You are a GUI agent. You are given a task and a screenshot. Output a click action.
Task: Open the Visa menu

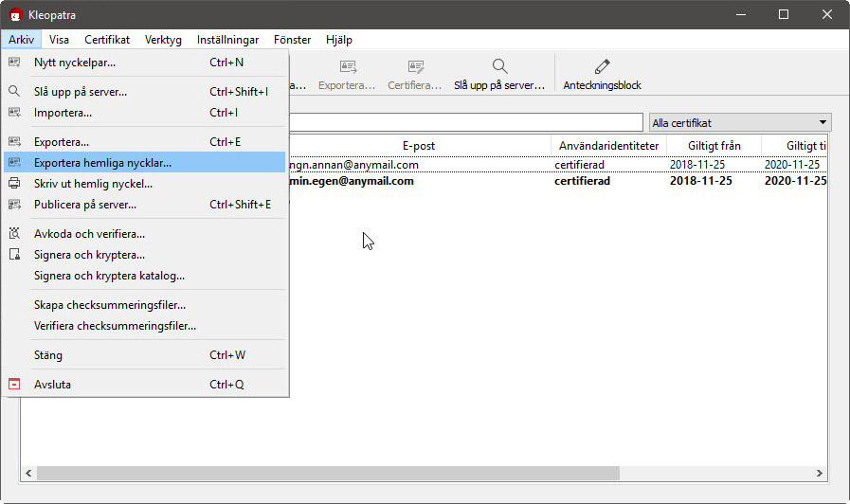(59, 40)
